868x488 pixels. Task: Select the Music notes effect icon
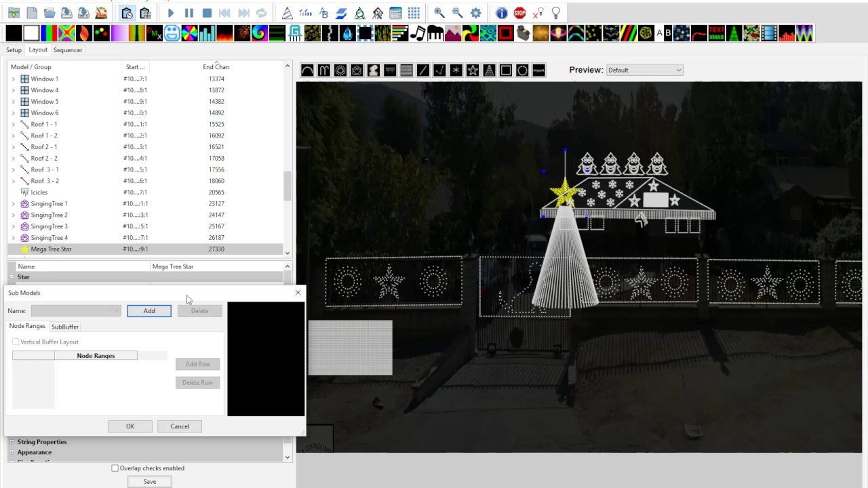pos(418,33)
